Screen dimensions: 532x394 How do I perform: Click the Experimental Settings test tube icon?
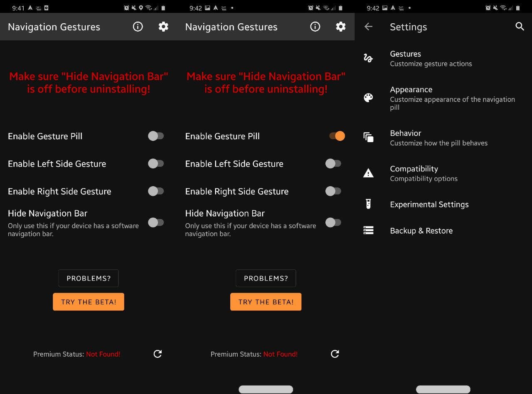(x=368, y=204)
